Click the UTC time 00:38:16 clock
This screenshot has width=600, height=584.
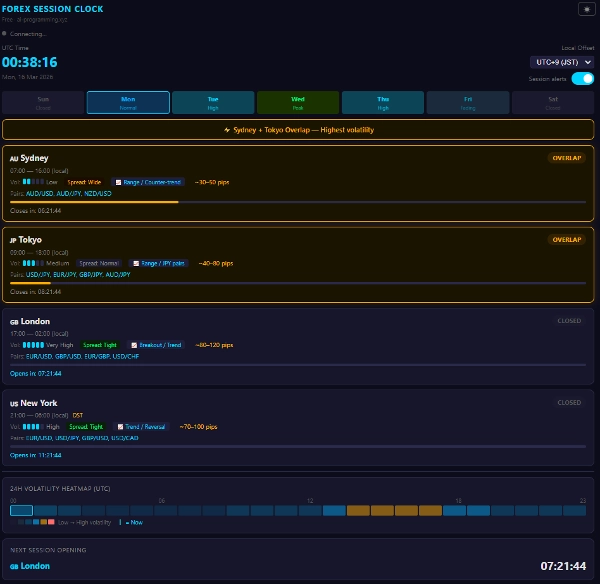click(29, 62)
